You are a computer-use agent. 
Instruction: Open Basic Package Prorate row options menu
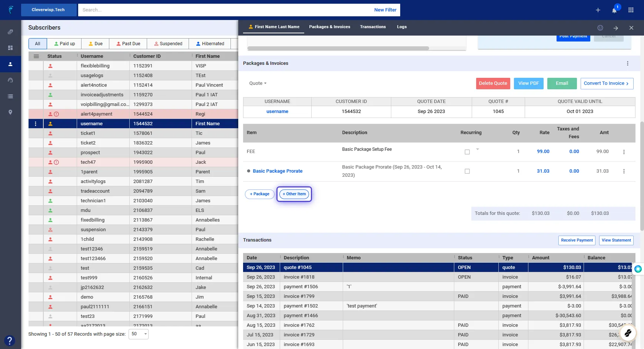point(624,171)
